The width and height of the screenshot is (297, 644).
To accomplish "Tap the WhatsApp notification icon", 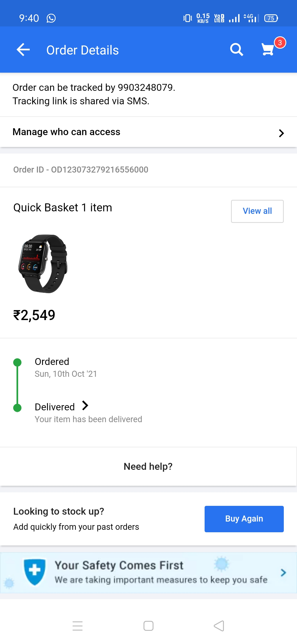I will click(x=51, y=18).
